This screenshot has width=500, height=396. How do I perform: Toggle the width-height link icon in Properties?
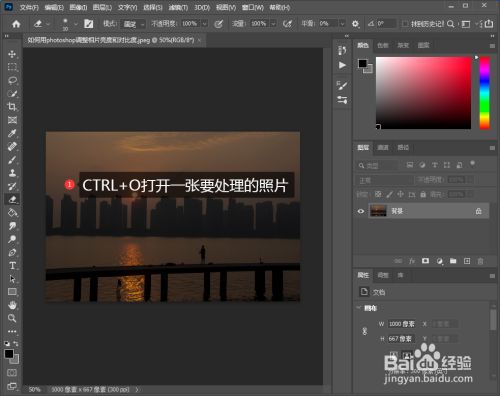click(365, 331)
